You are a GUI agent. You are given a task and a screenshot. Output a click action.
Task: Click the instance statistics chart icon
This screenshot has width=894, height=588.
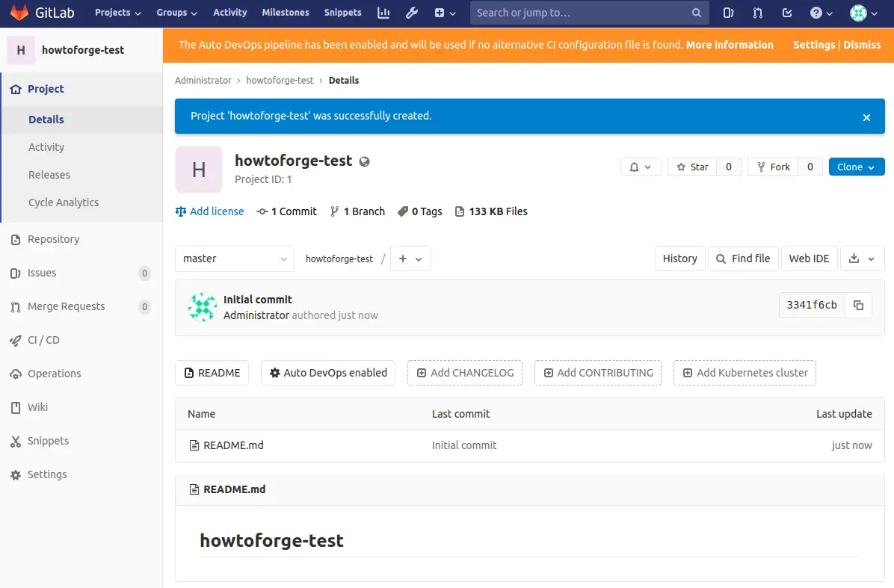click(x=383, y=13)
